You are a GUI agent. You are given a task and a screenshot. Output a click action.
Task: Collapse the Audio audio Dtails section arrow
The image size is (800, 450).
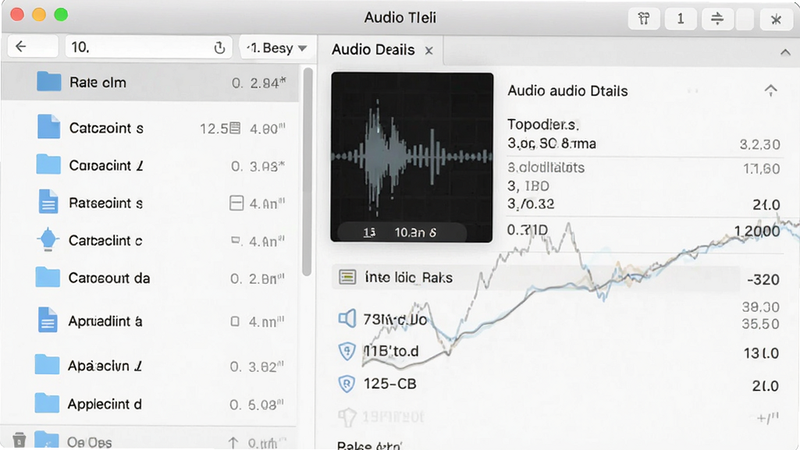pos(770,91)
